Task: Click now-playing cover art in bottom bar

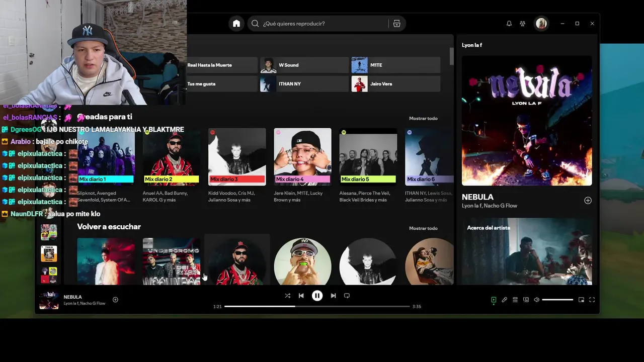Action: 49,300
